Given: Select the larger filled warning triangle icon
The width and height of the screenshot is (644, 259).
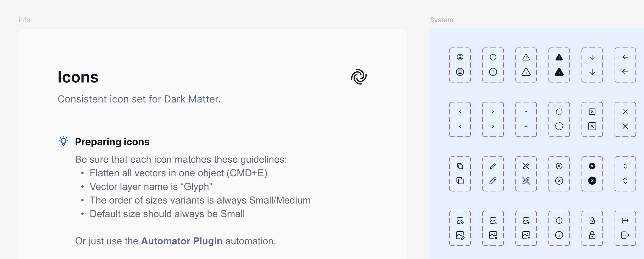Looking at the screenshot, I should point(559,72).
